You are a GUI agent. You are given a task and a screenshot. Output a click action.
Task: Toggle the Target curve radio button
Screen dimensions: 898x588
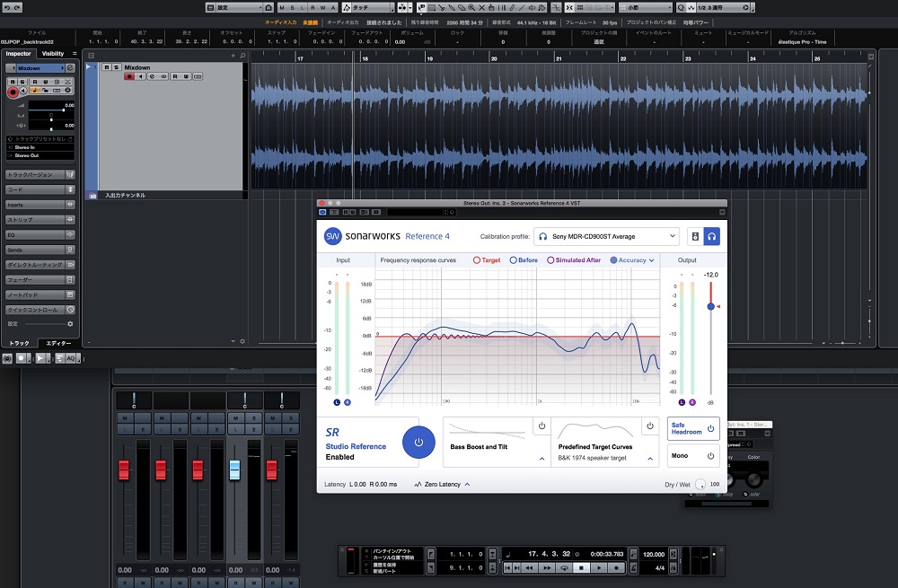coord(477,260)
